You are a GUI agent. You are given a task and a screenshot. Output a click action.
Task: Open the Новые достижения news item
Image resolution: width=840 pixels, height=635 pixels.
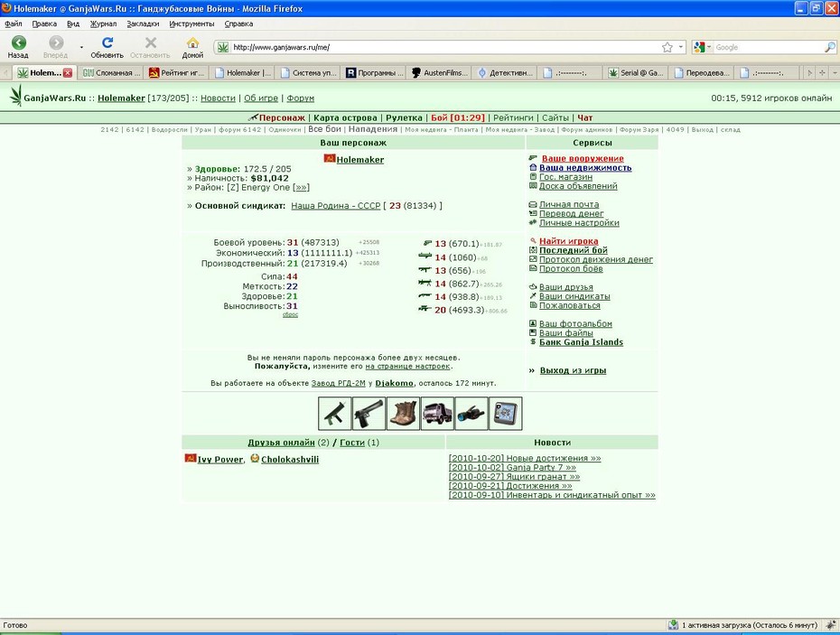(x=525, y=458)
